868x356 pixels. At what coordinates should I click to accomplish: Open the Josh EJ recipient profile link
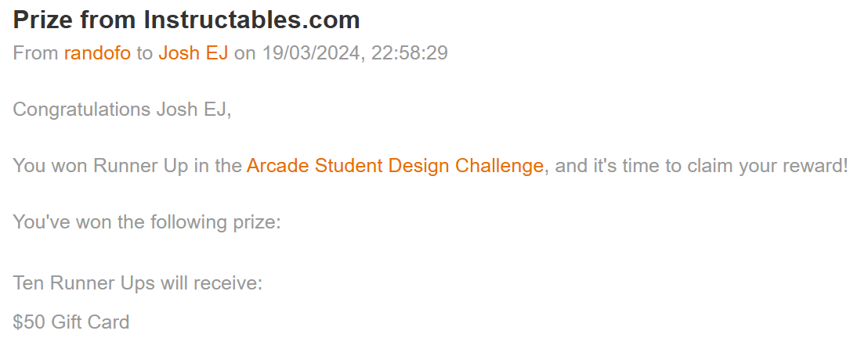coord(193,53)
